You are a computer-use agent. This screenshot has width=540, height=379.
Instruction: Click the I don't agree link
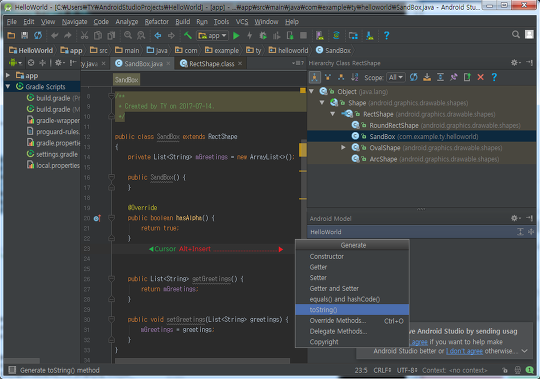coord(464,351)
